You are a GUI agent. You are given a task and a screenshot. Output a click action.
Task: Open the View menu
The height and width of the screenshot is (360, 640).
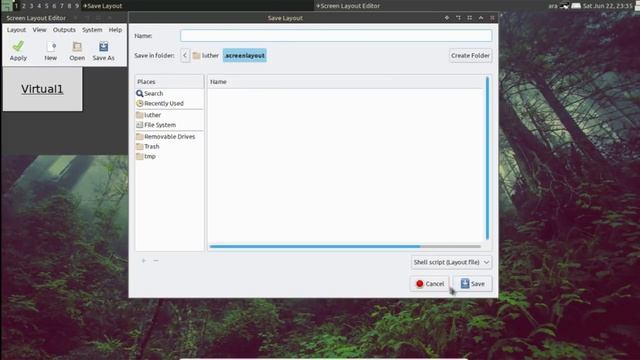click(x=40, y=30)
